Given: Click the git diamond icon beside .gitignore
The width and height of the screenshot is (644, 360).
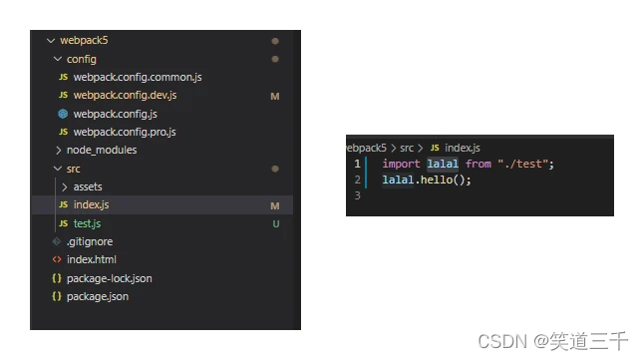Looking at the screenshot, I should (57, 241).
